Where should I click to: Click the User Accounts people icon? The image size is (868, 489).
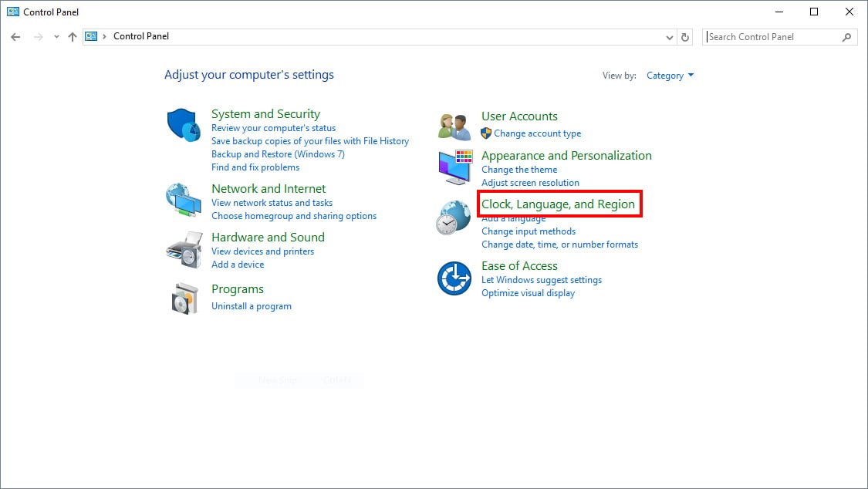(x=454, y=126)
